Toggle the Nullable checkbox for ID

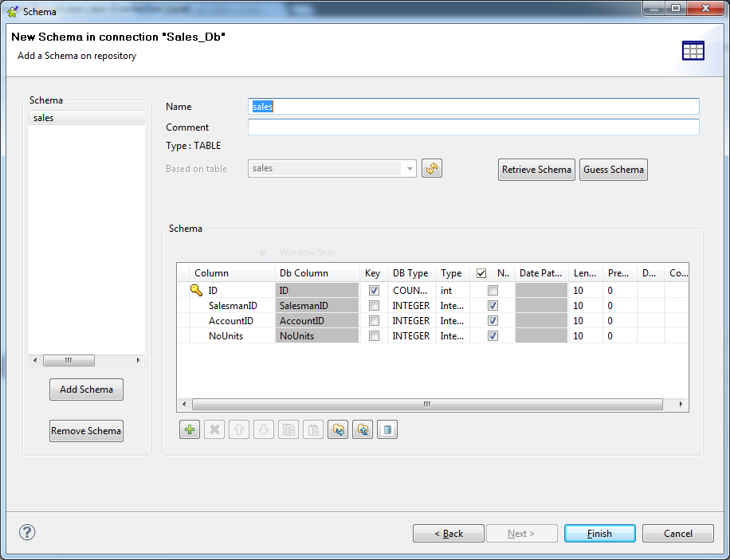[x=493, y=291]
